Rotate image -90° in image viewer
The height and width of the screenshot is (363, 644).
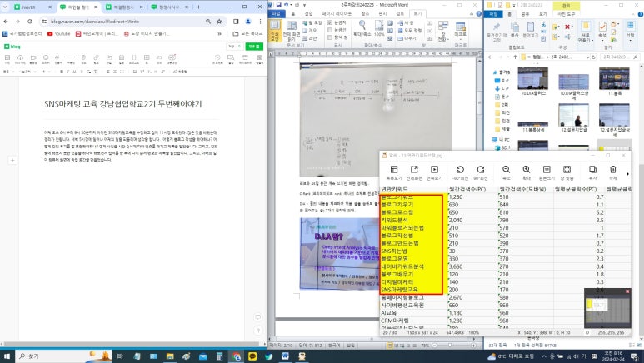point(460,172)
